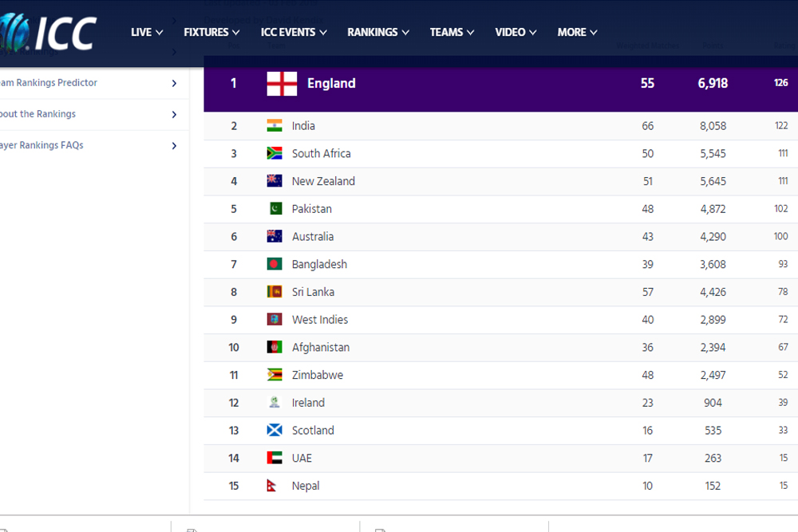The width and height of the screenshot is (798, 532).
Task: Click the New Zealand flag icon
Action: click(275, 180)
